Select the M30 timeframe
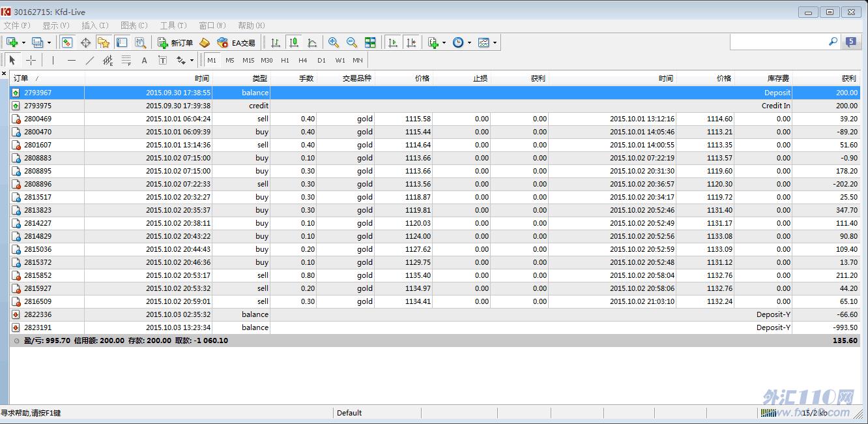The image size is (868, 424). pos(267,60)
